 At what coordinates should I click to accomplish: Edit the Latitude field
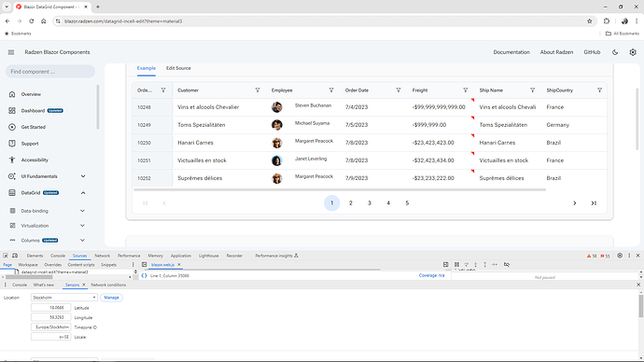(x=51, y=307)
